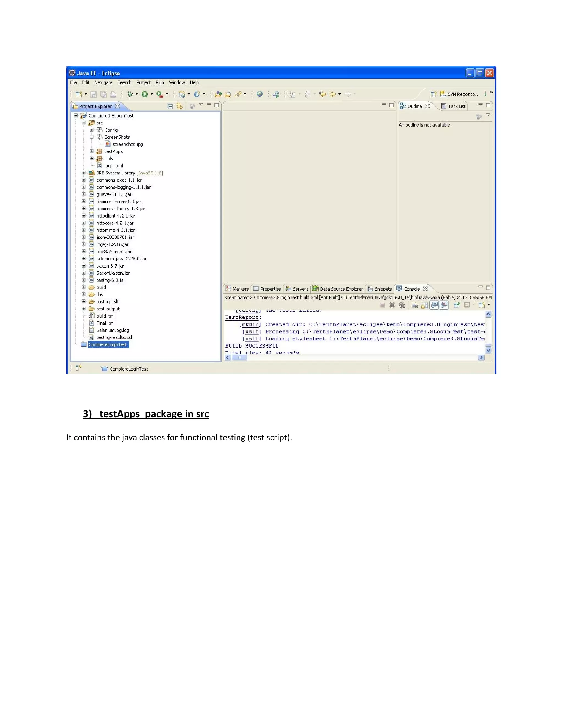Switch to the Servers tab
The height and width of the screenshot is (728, 563).
(x=297, y=289)
